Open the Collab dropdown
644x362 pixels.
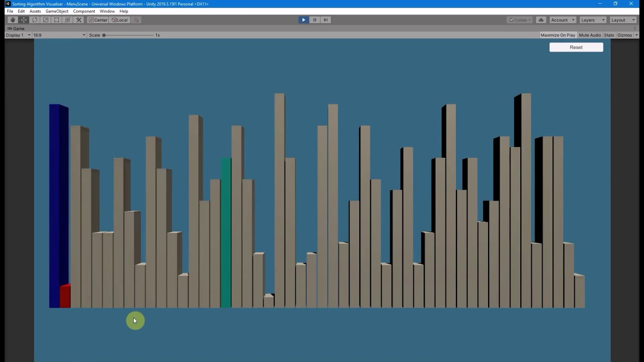(x=520, y=20)
